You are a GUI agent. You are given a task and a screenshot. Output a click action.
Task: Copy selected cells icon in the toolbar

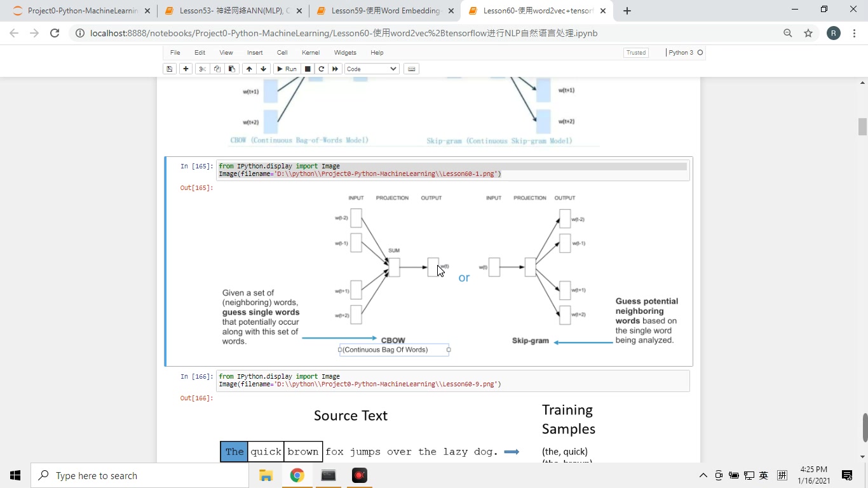pos(217,69)
